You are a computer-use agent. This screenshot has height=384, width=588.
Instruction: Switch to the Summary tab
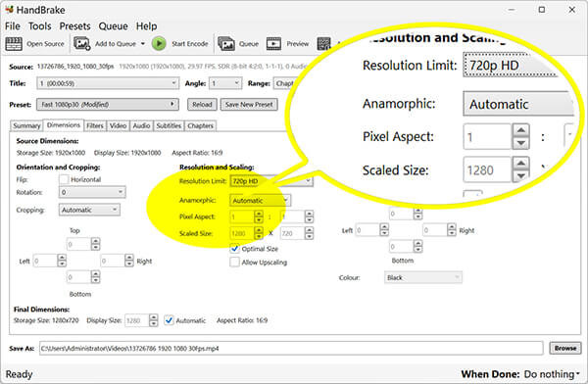26,125
